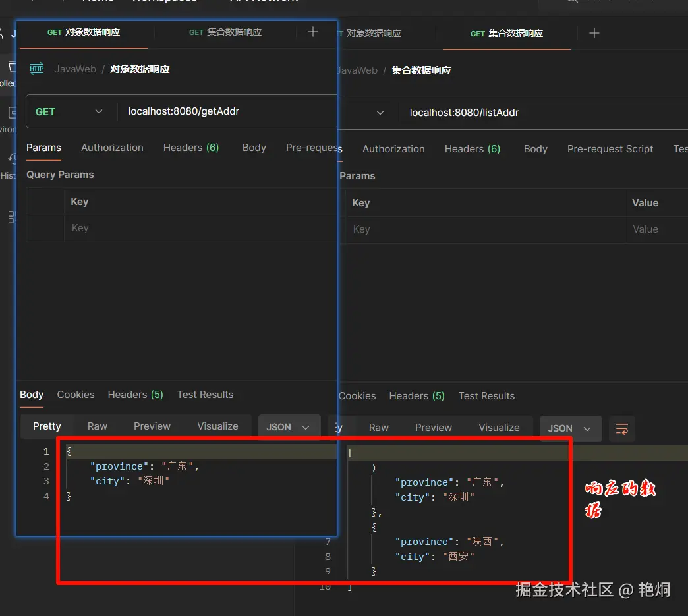Screen dimensions: 688x616
Task: Open Environments sidebar icon
Action: [x=13, y=113]
